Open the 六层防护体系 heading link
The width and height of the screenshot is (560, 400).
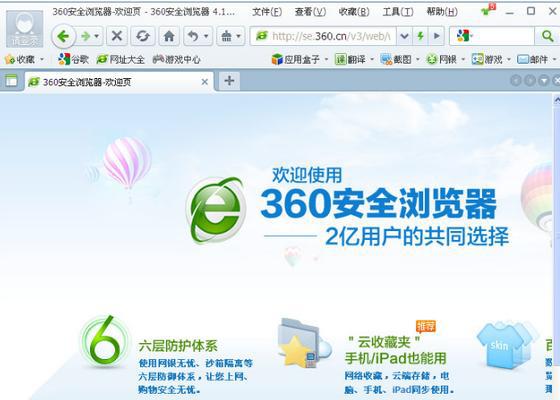click(178, 346)
